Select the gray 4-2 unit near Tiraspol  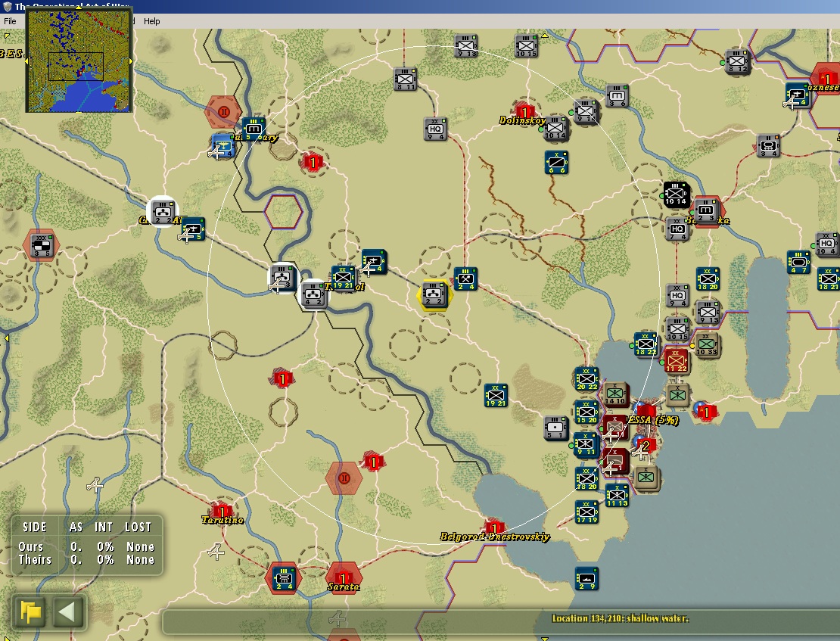[313, 294]
